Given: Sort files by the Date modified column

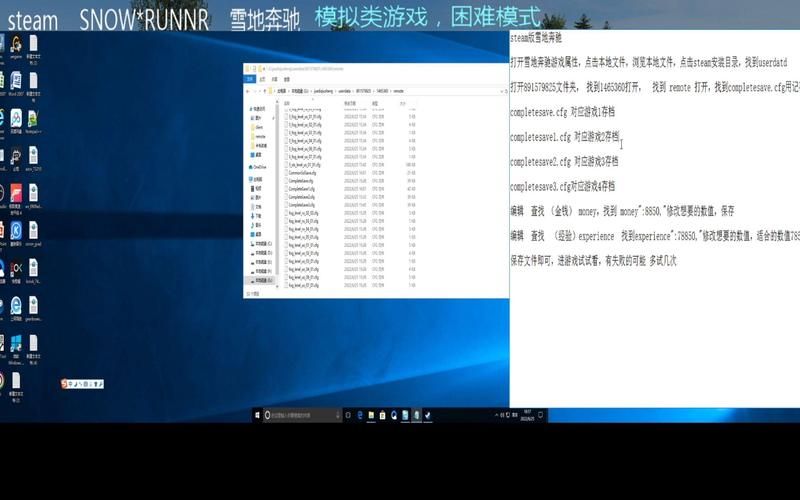Looking at the screenshot, I should 350,103.
